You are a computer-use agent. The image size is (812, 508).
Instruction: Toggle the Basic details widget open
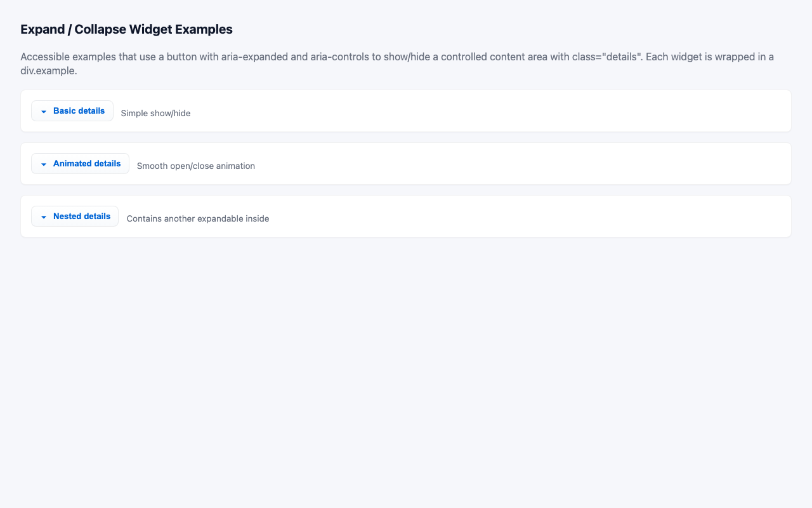point(72,110)
